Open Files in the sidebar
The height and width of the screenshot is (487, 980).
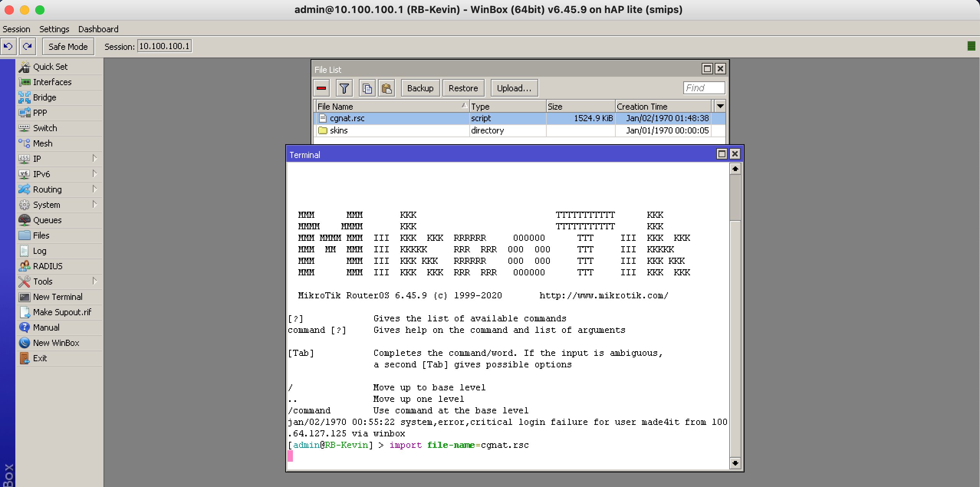point(59,235)
